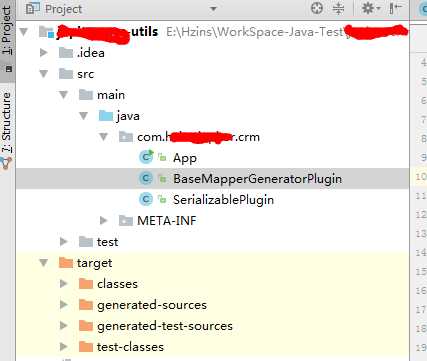The image size is (427, 361).
Task: Click the generated-test-sources folder icon
Action: click(86, 325)
